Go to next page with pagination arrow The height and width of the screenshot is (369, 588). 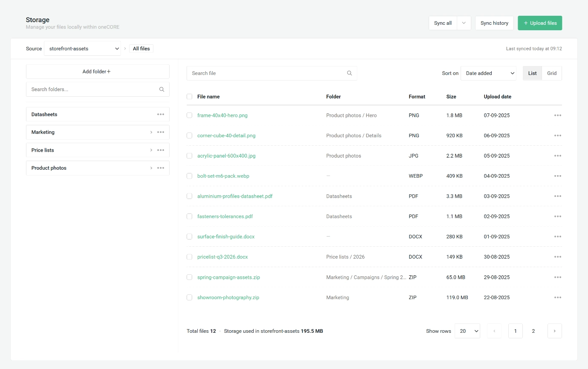click(555, 331)
